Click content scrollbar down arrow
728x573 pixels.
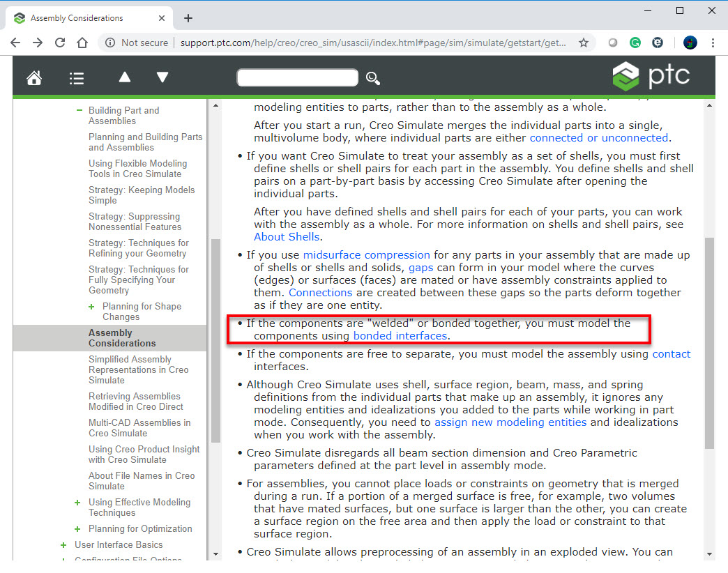709,553
